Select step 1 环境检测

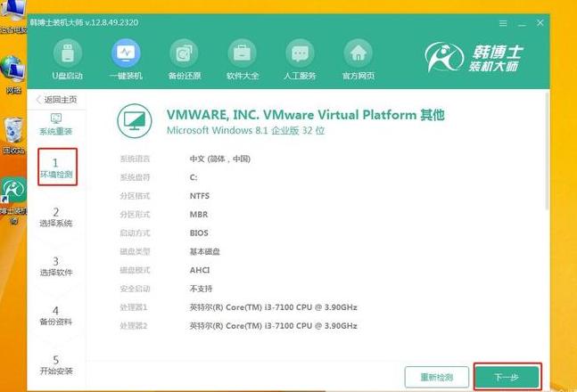pos(57,167)
